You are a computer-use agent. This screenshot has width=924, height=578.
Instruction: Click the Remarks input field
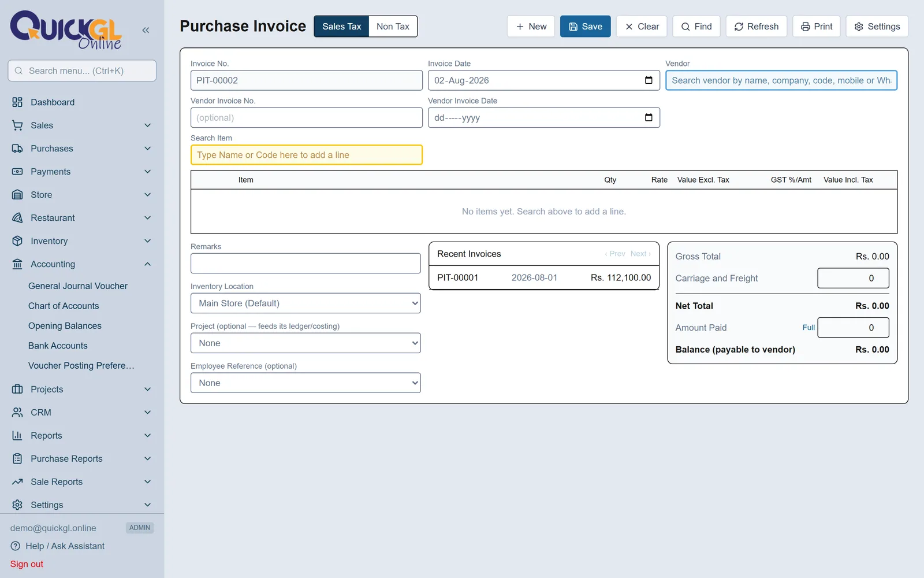click(x=305, y=264)
